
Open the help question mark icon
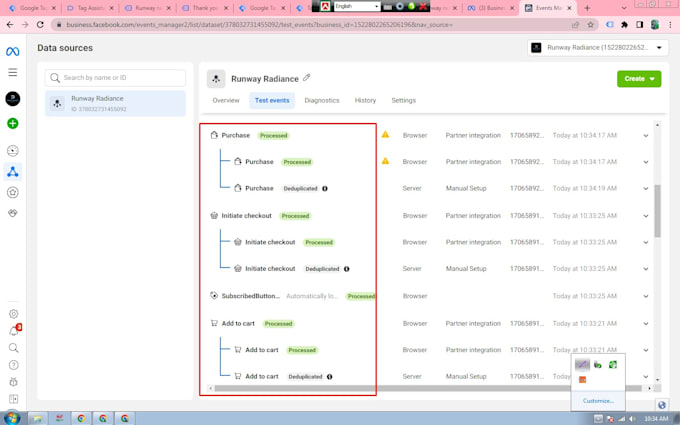[13, 365]
